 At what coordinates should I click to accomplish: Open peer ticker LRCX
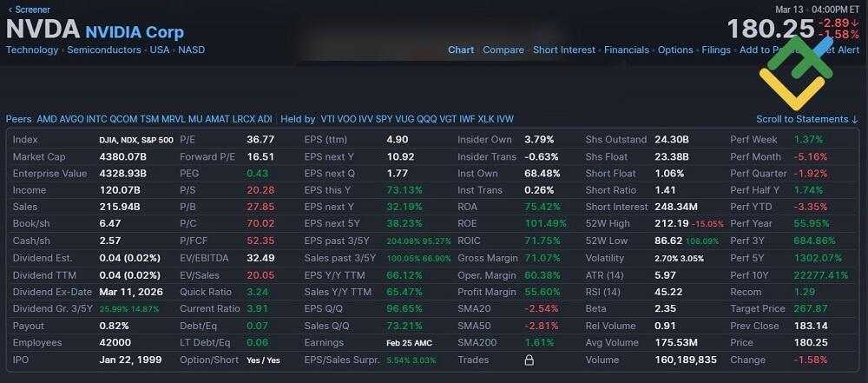[x=244, y=119]
